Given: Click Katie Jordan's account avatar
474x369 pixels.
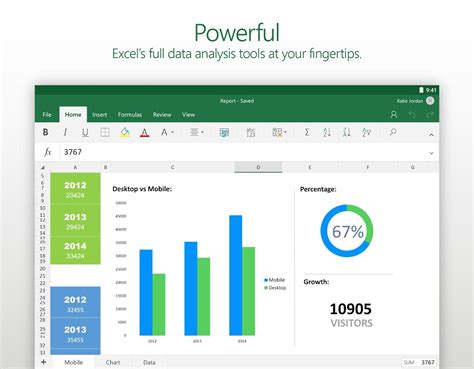Looking at the screenshot, I should pos(430,101).
